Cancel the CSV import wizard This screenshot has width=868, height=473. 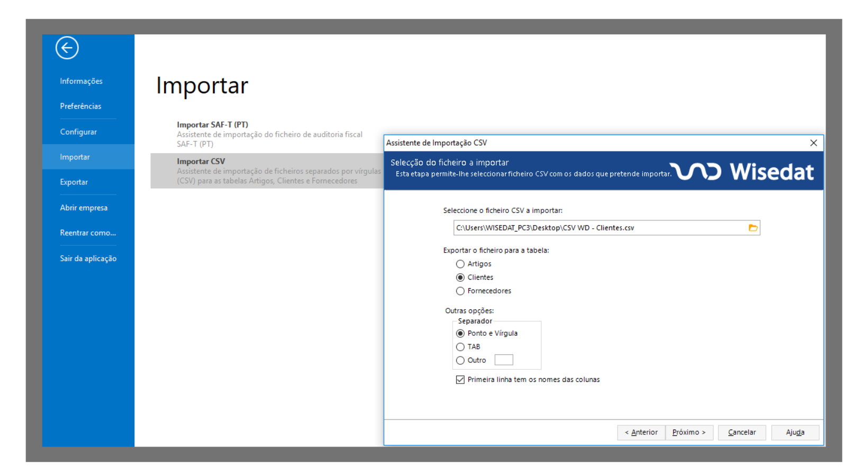742,433
